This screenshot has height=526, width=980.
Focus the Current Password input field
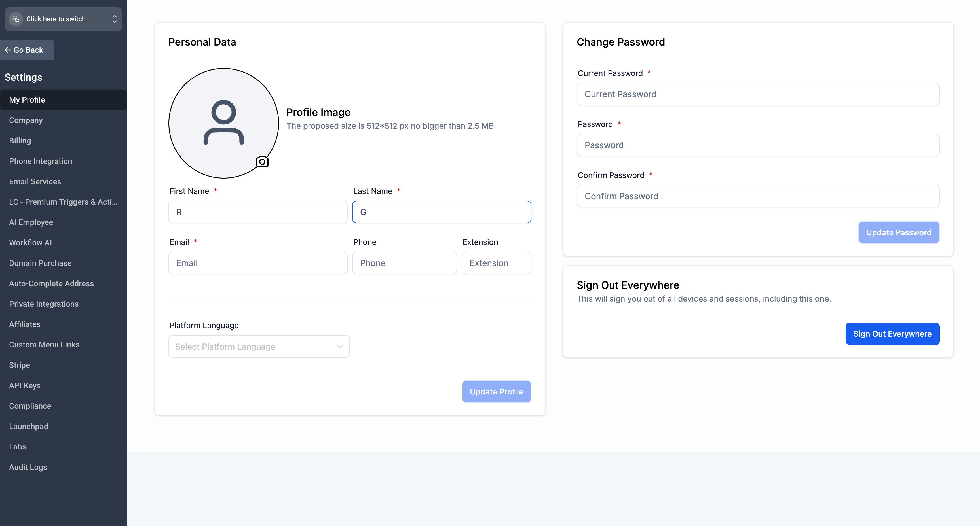757,94
